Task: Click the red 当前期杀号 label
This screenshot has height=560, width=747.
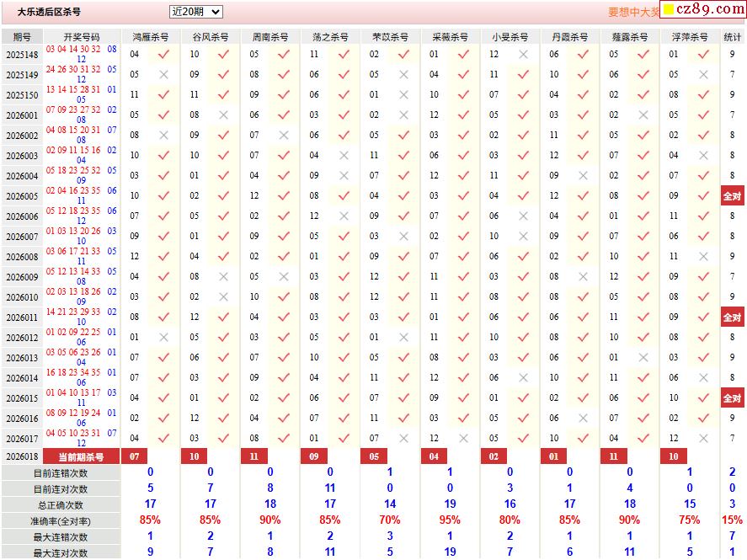Action: (80, 456)
